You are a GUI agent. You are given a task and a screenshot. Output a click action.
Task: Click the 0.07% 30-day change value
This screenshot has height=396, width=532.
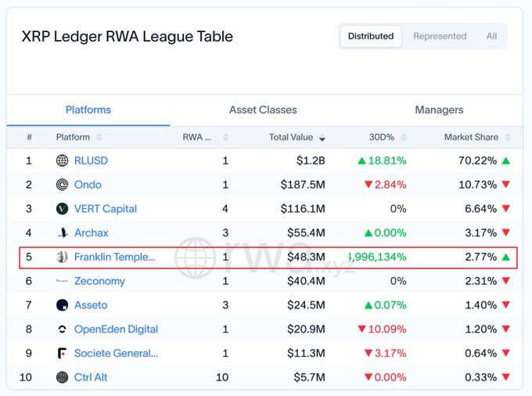pyautogui.click(x=390, y=305)
